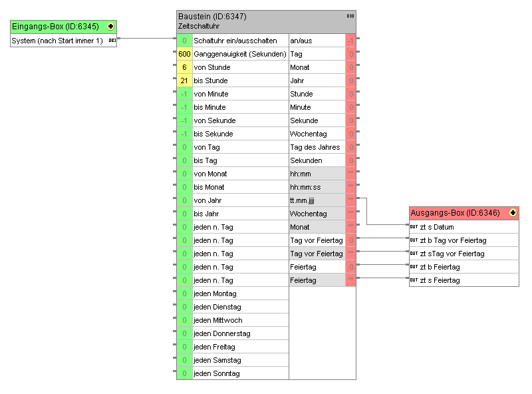Click the OBJ icon beside System input
The height and width of the screenshot is (394, 532).
(112, 41)
